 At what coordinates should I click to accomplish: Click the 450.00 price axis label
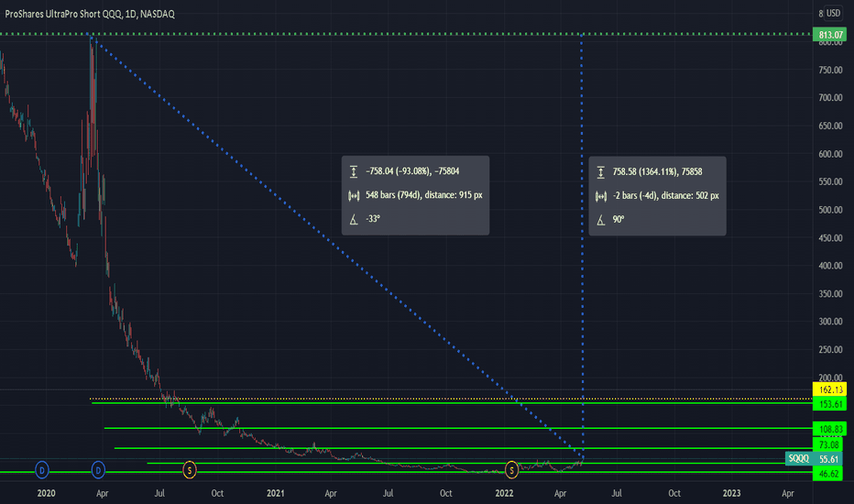pyautogui.click(x=830, y=238)
